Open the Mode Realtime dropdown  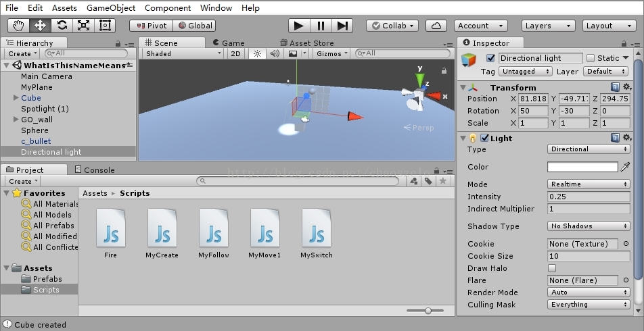click(x=589, y=184)
